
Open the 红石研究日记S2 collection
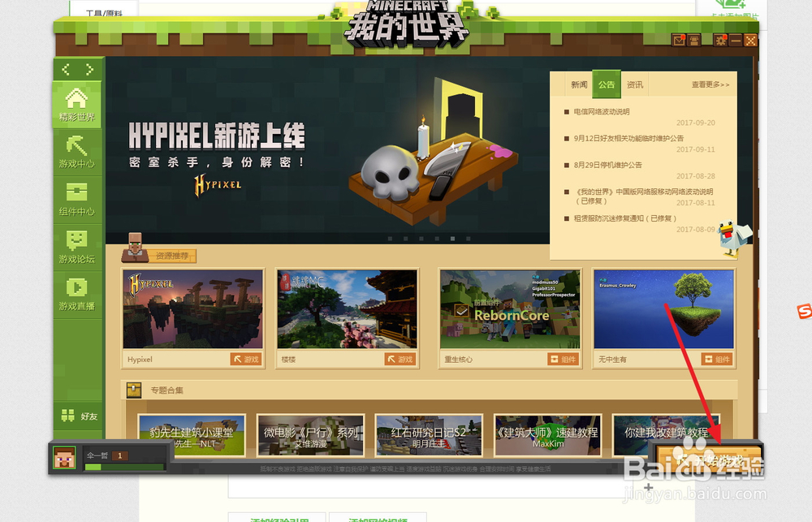click(x=429, y=435)
